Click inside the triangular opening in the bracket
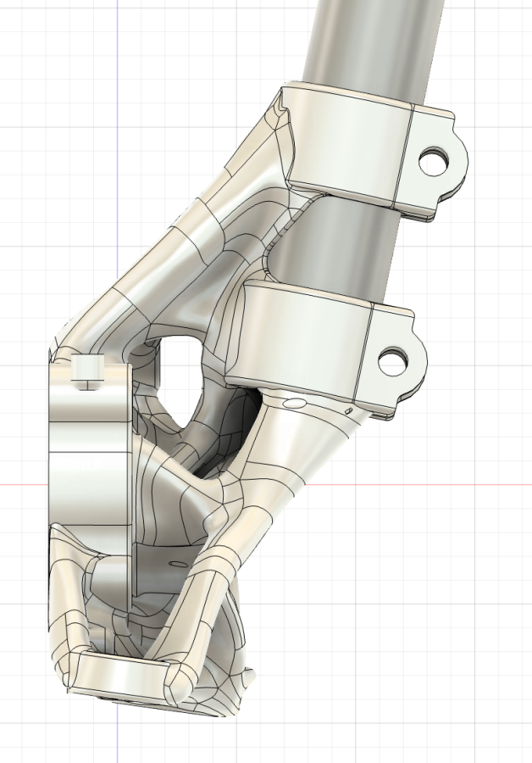Viewport: 532px width, 763px height. [x=180, y=373]
